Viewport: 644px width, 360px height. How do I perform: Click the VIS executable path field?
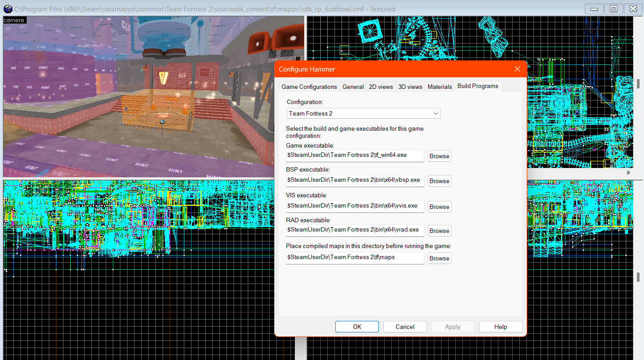(x=355, y=206)
